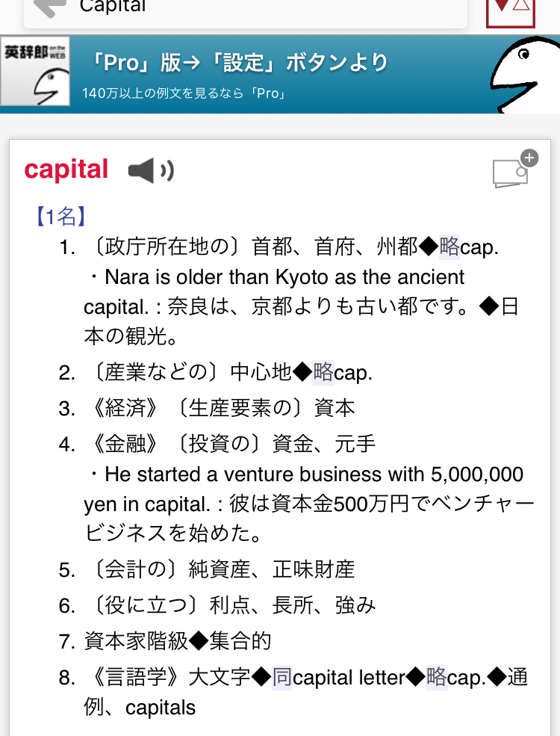This screenshot has height=736, width=560.
Task: Tap the bird mascot on the banner
Action: pos(525,75)
